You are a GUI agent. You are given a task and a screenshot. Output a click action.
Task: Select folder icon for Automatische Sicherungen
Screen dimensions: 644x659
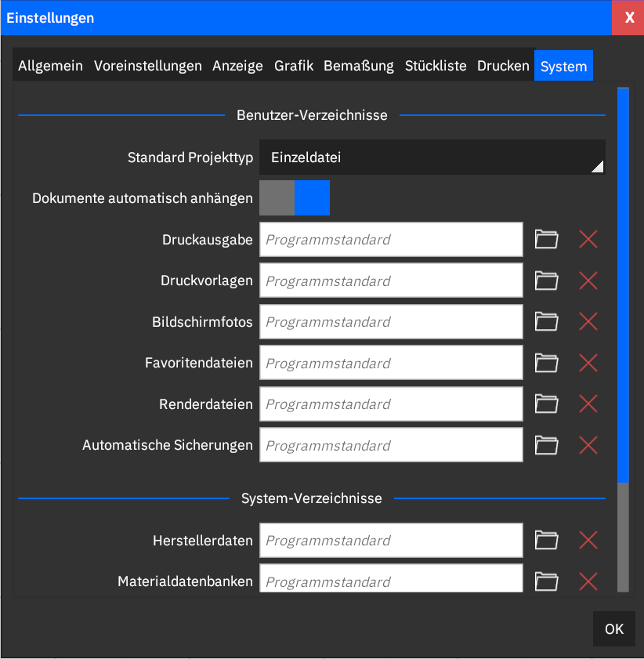pos(547,446)
